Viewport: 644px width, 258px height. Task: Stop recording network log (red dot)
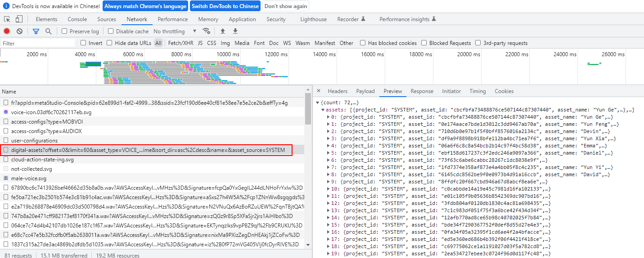tap(7, 31)
